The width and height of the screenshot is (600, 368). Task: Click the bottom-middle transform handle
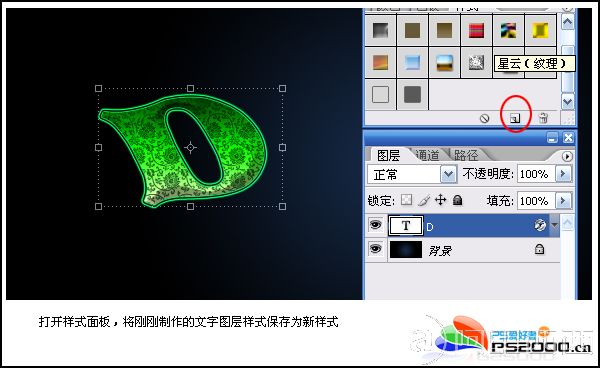(191, 207)
